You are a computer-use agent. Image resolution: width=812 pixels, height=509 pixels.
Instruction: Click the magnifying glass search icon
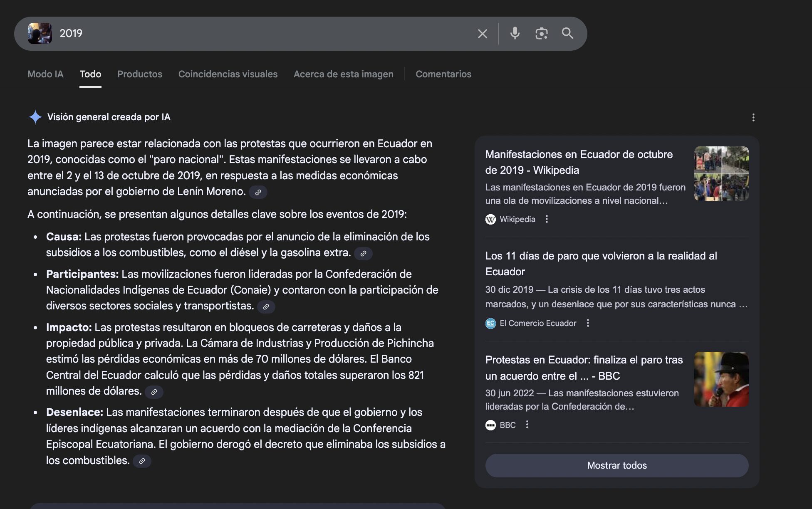pyautogui.click(x=567, y=33)
